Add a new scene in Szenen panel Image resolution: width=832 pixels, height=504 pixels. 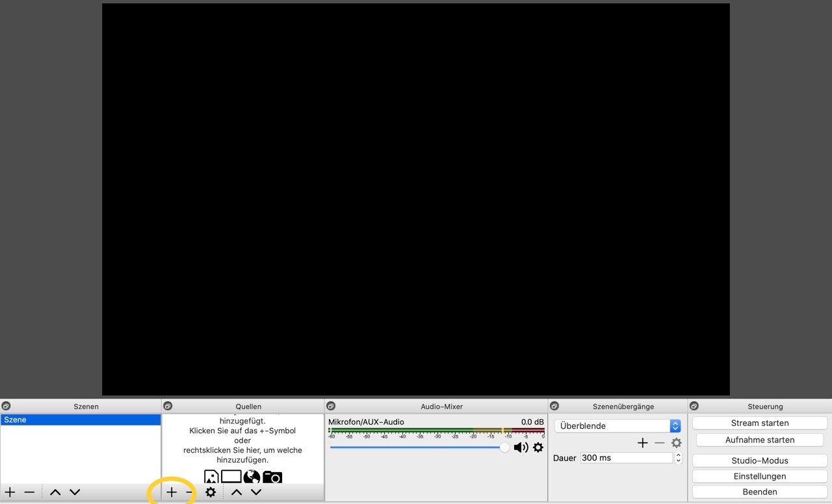(10, 492)
